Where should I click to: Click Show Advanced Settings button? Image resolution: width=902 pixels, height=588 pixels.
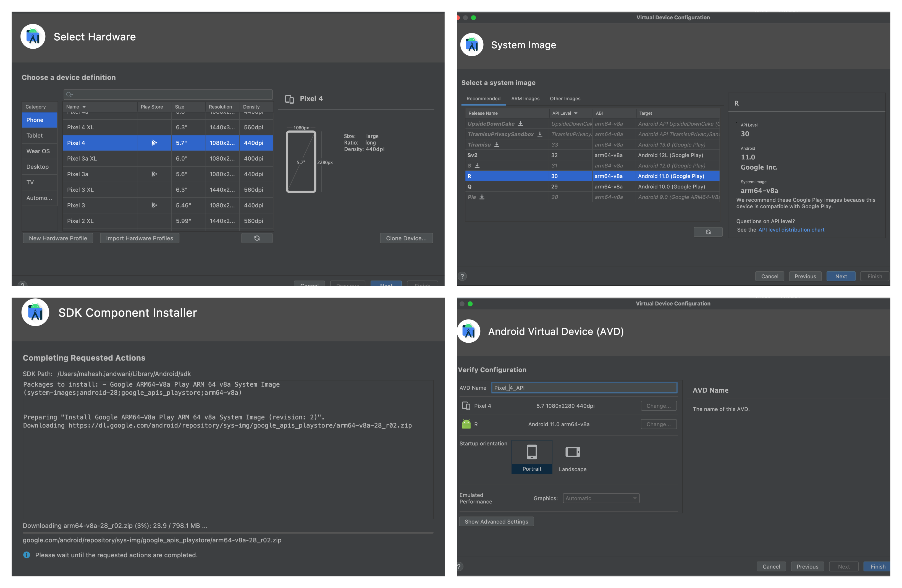coord(497,521)
